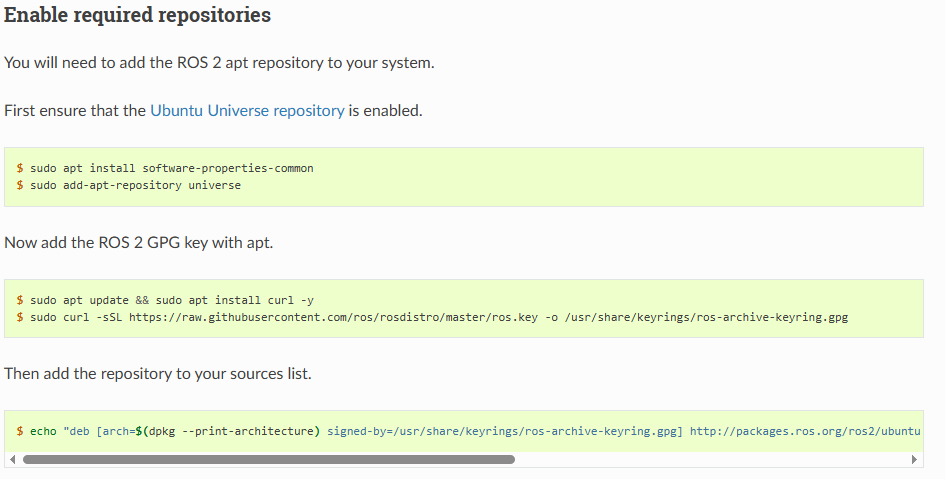Click the "You will need to add" paragraph
The image size is (945, 479).
click(219, 62)
